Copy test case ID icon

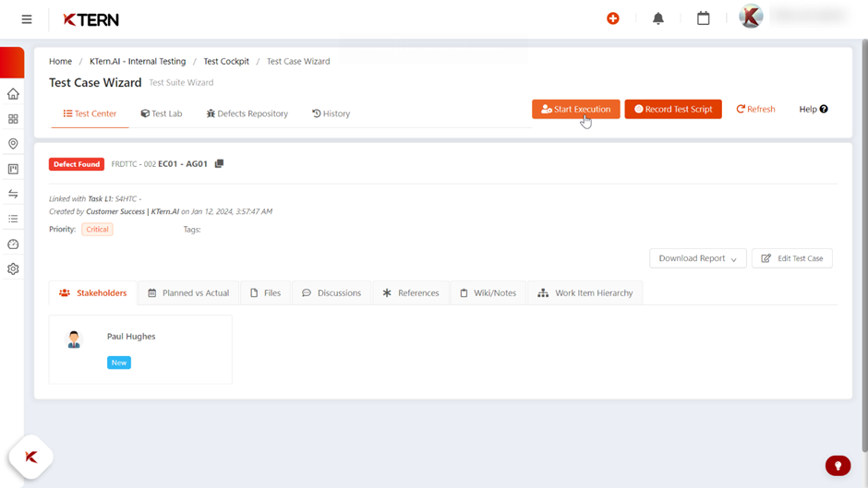[219, 164]
